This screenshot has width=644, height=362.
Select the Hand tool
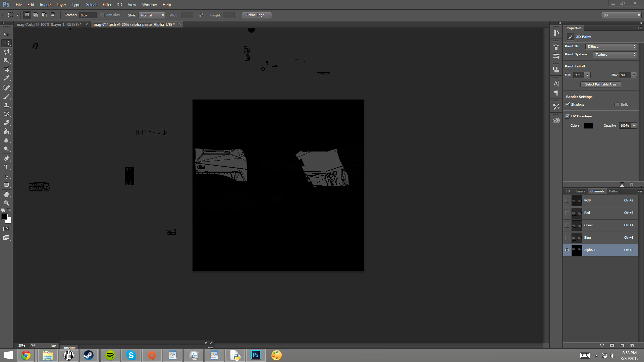tap(6, 194)
